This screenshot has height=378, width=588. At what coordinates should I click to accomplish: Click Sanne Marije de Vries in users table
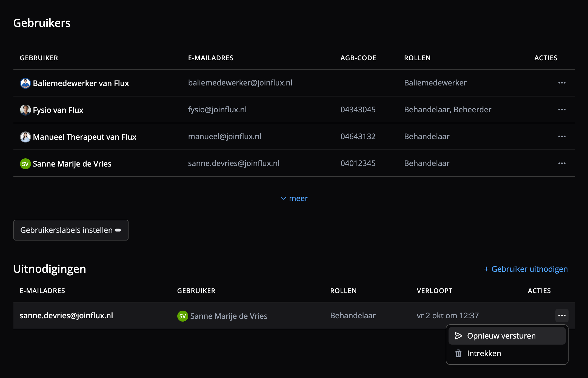coord(72,164)
